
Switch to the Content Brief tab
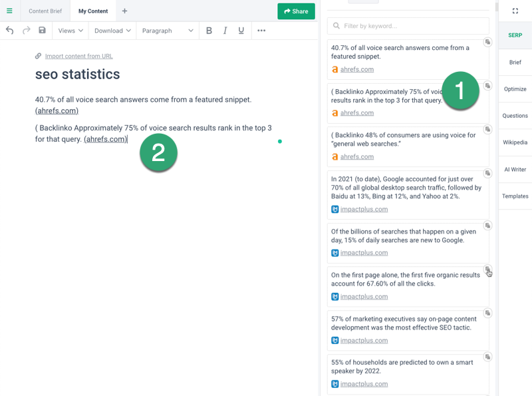tap(45, 11)
